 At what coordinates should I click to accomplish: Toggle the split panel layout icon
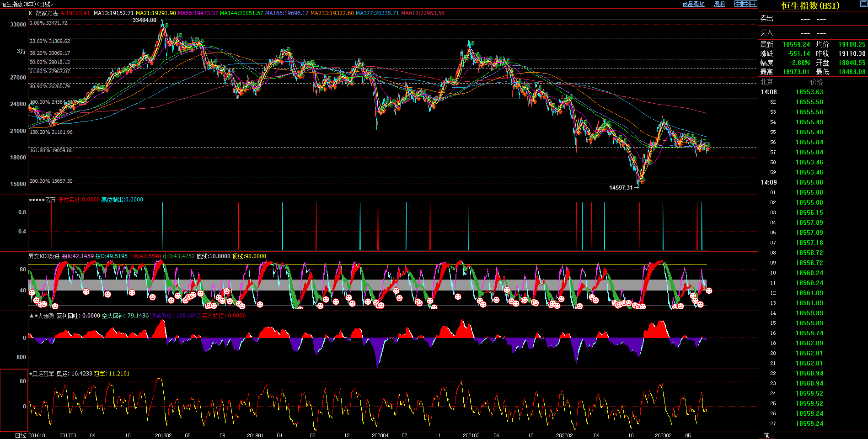point(753,4)
